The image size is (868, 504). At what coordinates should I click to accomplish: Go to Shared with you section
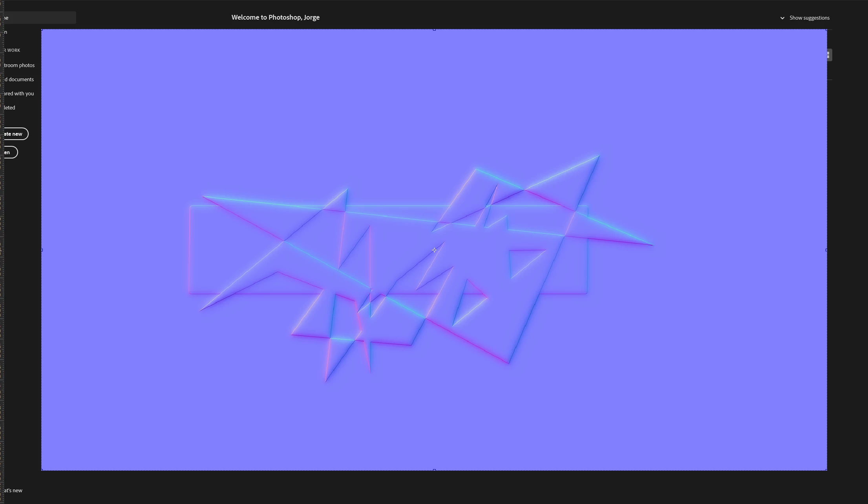19,93
